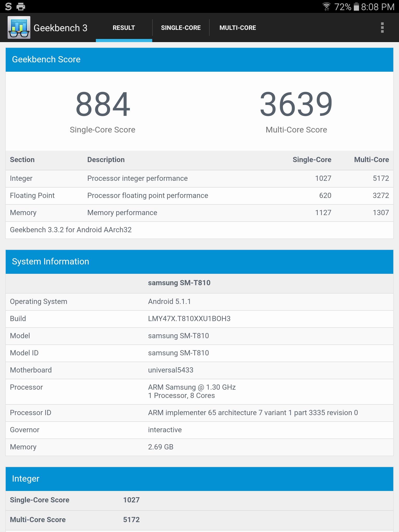The width and height of the screenshot is (399, 532).
Task: Tap the Processor ID information row
Action: click(x=199, y=413)
